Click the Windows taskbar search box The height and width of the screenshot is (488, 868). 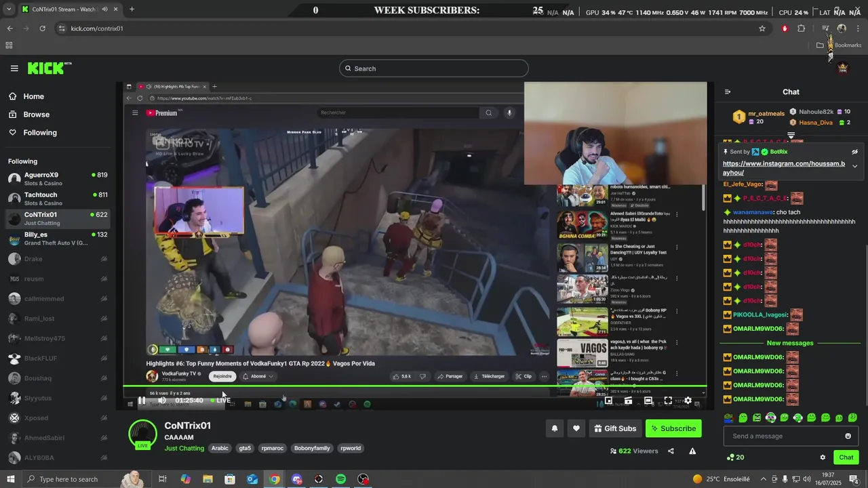[x=87, y=479]
